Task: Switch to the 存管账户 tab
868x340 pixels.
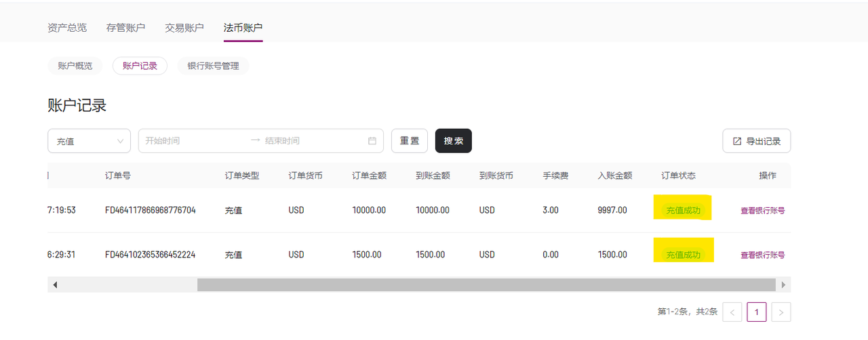Action: (125, 28)
